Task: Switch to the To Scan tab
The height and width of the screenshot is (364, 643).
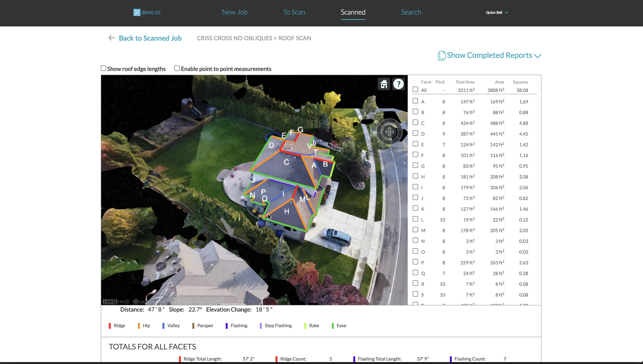Action: pos(294,12)
